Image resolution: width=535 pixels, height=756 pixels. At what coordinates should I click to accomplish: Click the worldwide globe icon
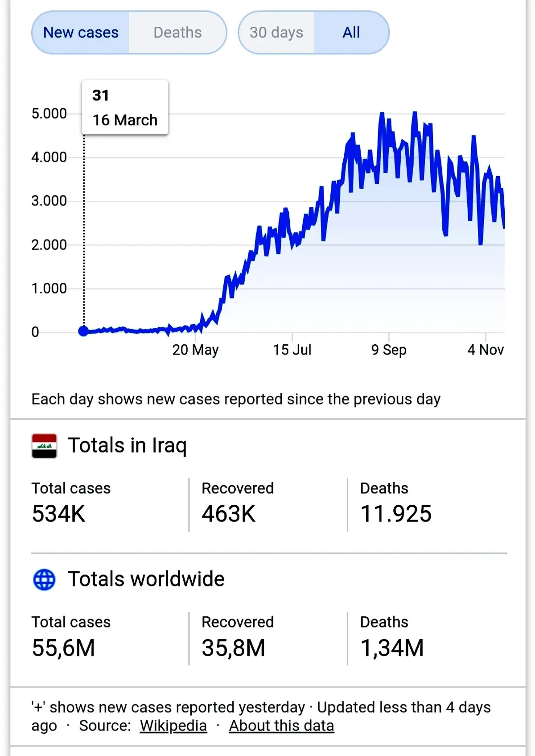pos(44,579)
